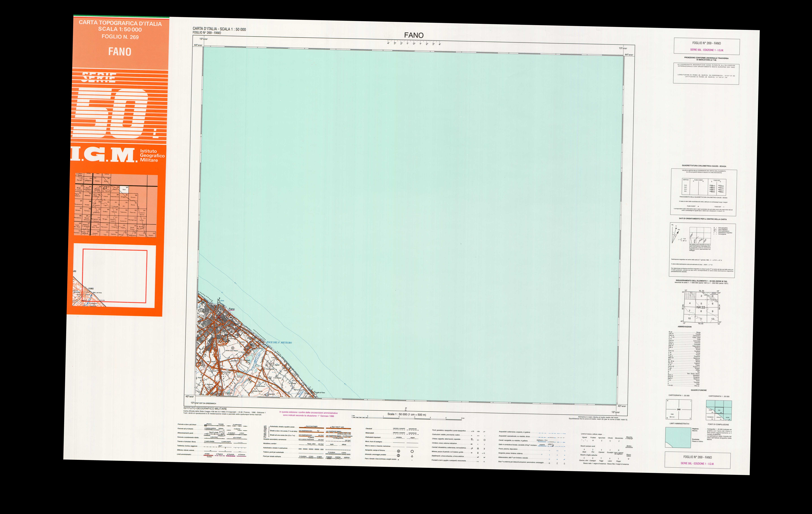
Task: Click the 'la Tombaccia' place name
Action: (x=269, y=369)
